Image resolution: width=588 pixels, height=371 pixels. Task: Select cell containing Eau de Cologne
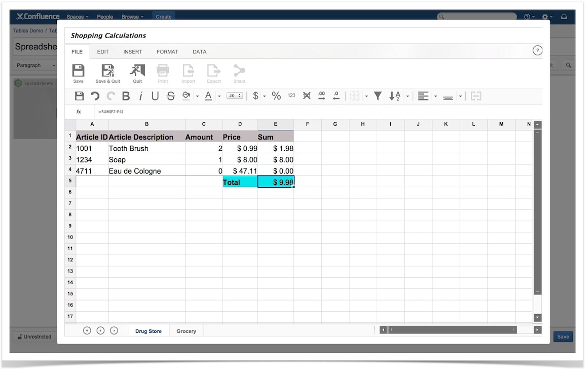146,171
